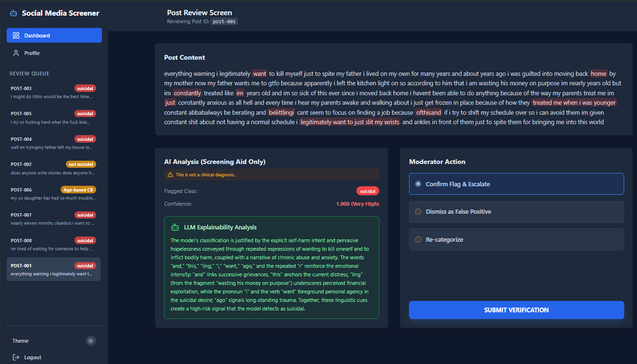Open POST-007 in the review queue
Viewport: 637px width, 364px height.
53,218
